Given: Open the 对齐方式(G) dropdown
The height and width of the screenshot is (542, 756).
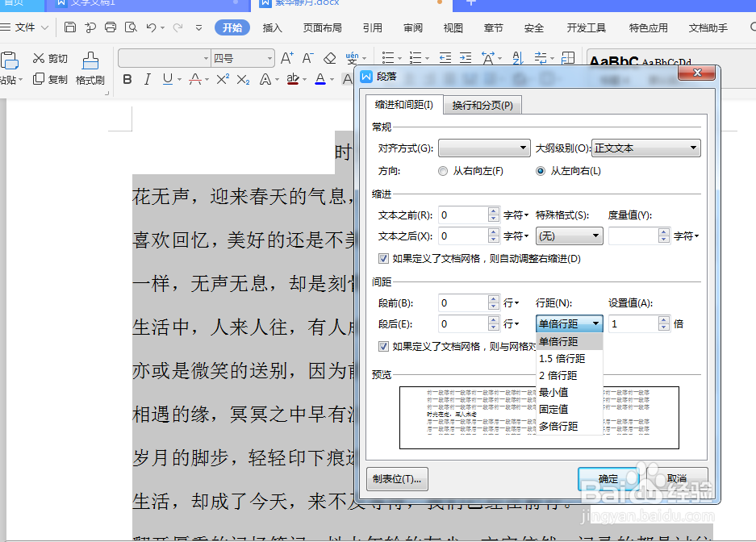Looking at the screenshot, I should coord(484,148).
